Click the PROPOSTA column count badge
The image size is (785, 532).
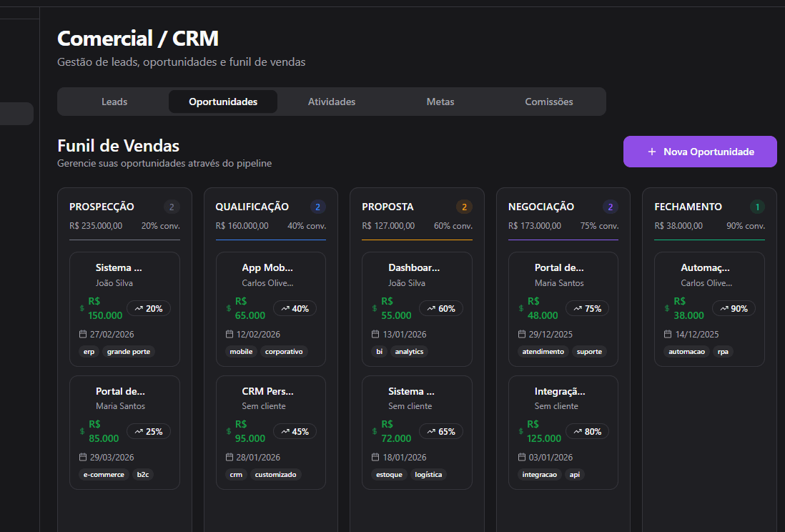coord(464,207)
